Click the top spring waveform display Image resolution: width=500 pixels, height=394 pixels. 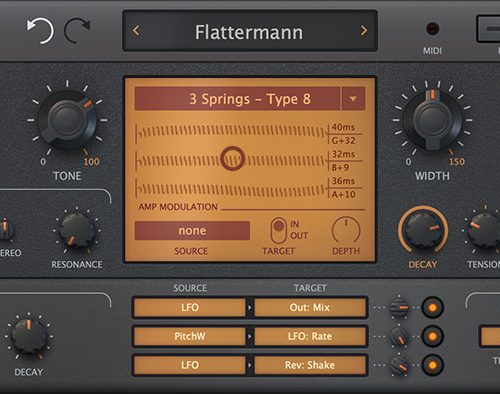point(232,133)
